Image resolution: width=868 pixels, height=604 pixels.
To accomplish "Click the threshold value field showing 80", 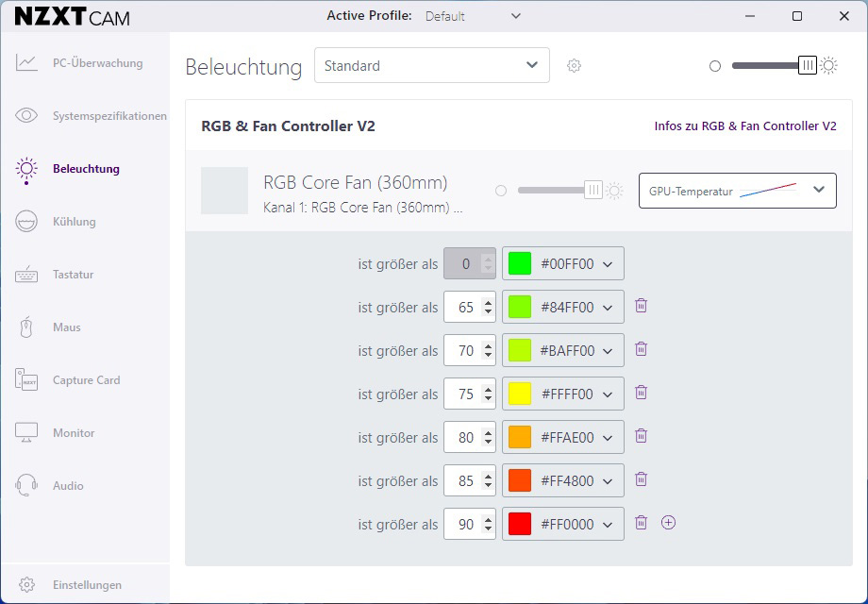I will (470, 437).
